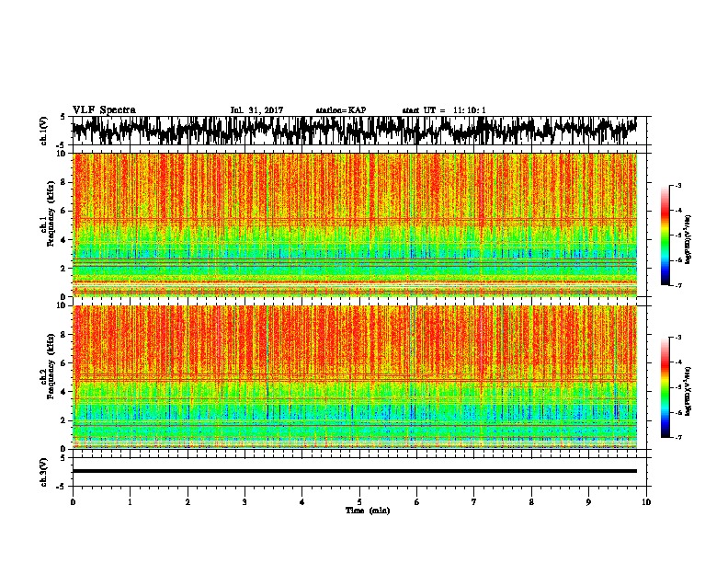Click tick label "0" on the time axis

[73, 502]
